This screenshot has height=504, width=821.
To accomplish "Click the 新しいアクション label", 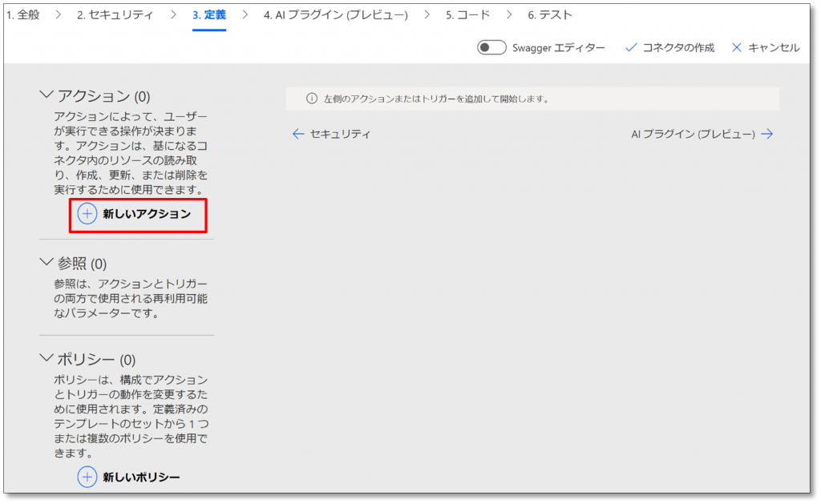I will 147,213.
